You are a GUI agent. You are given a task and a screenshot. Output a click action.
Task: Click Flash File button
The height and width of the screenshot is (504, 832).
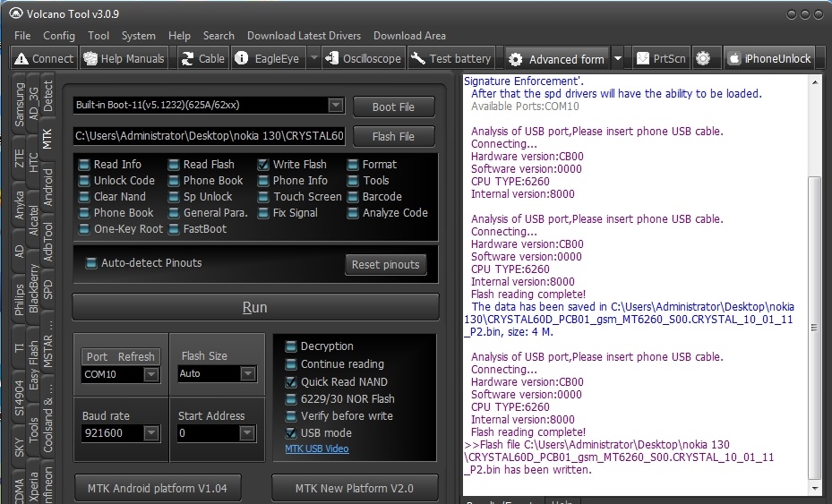393,136
